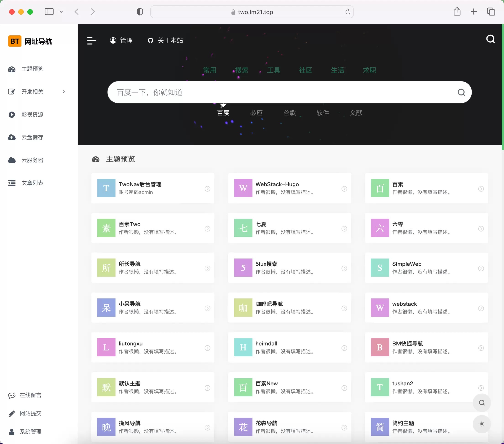Select the 求职 search category tab

369,70
